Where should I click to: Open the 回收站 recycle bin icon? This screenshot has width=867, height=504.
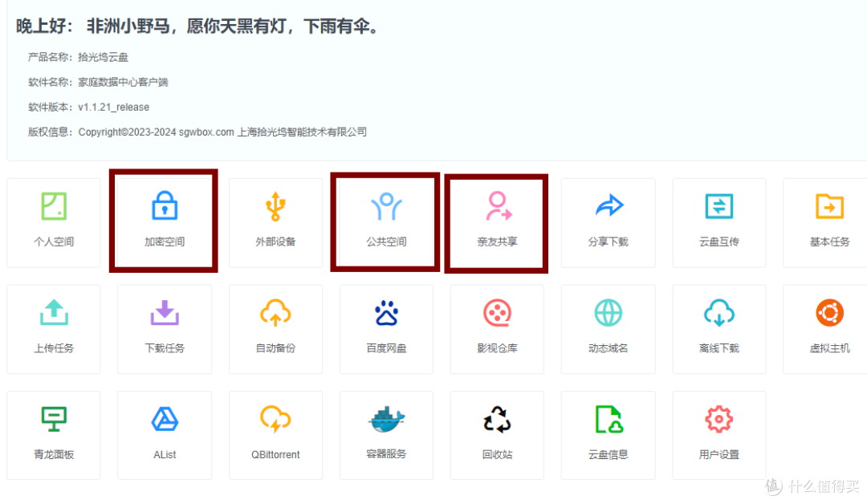[497, 420]
